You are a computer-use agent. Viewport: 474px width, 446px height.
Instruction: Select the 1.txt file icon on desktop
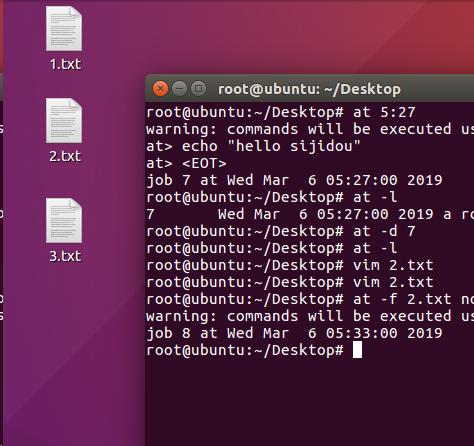point(64,29)
